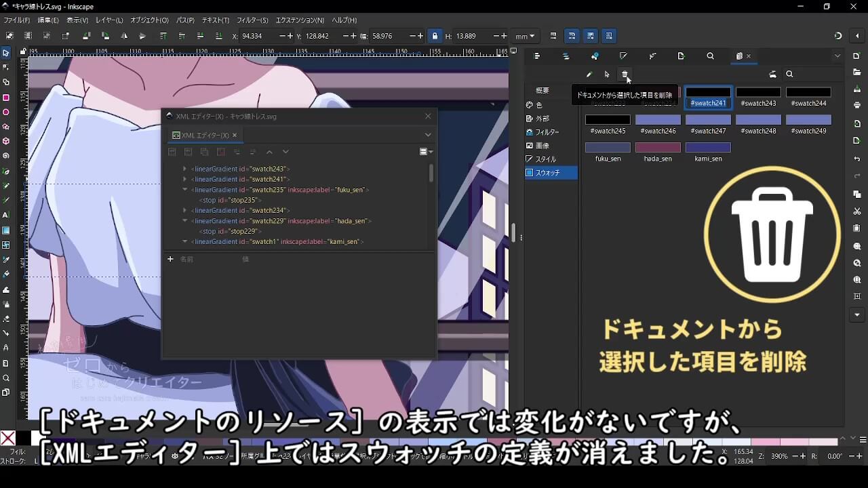Select the Node edit tool
The height and width of the screenshot is (488, 868).
[x=6, y=68]
